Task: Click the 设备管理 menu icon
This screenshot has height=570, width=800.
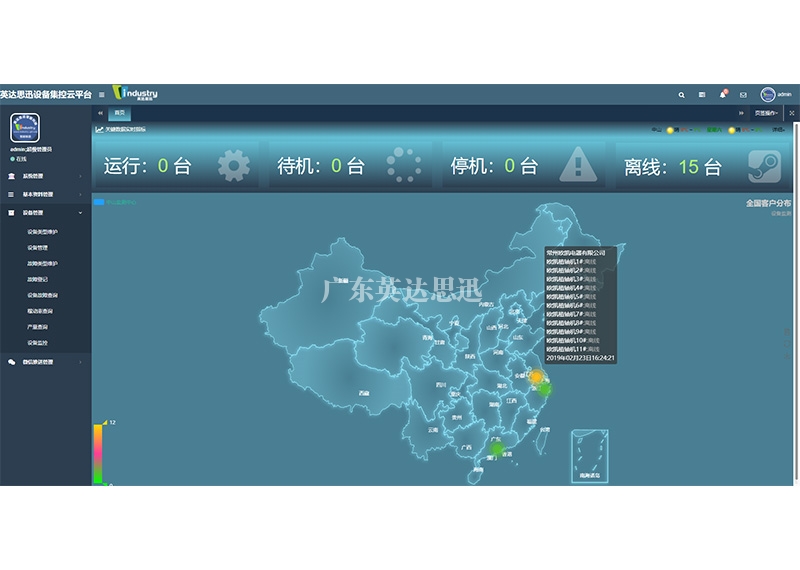Action: click(11, 213)
